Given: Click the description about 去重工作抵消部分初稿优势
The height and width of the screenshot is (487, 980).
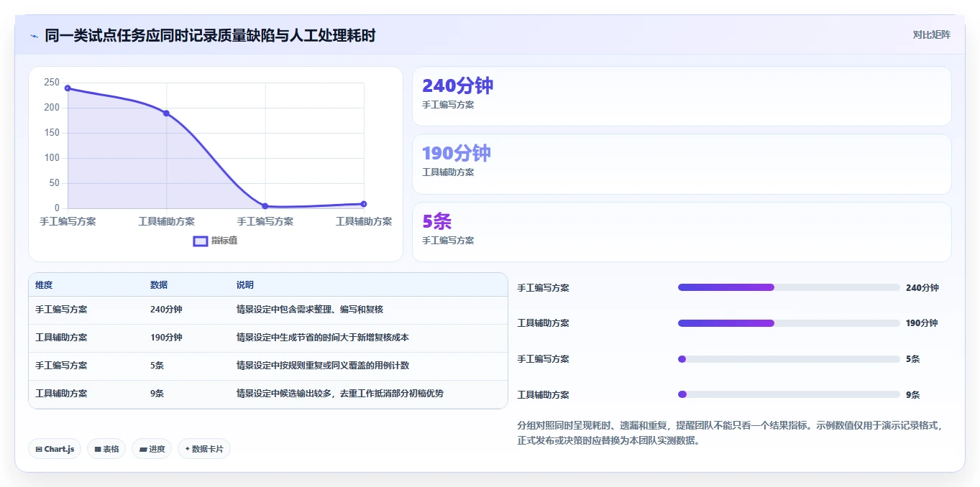Looking at the screenshot, I should (x=340, y=394).
